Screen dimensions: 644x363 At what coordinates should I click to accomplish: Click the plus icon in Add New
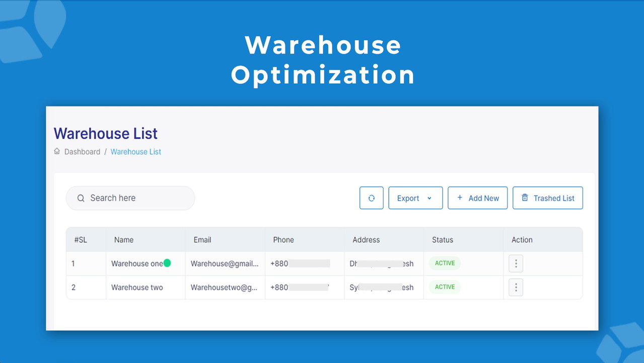460,198
